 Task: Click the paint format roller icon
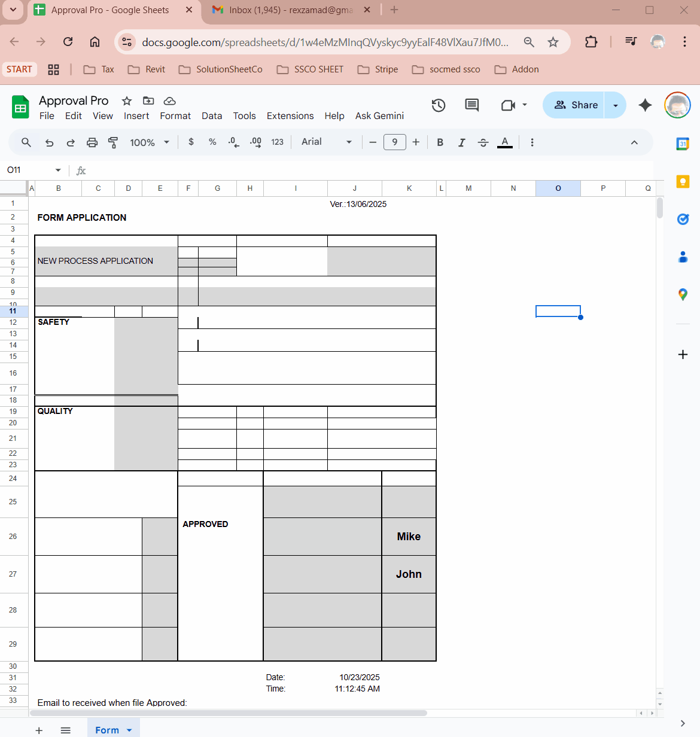pyautogui.click(x=112, y=142)
